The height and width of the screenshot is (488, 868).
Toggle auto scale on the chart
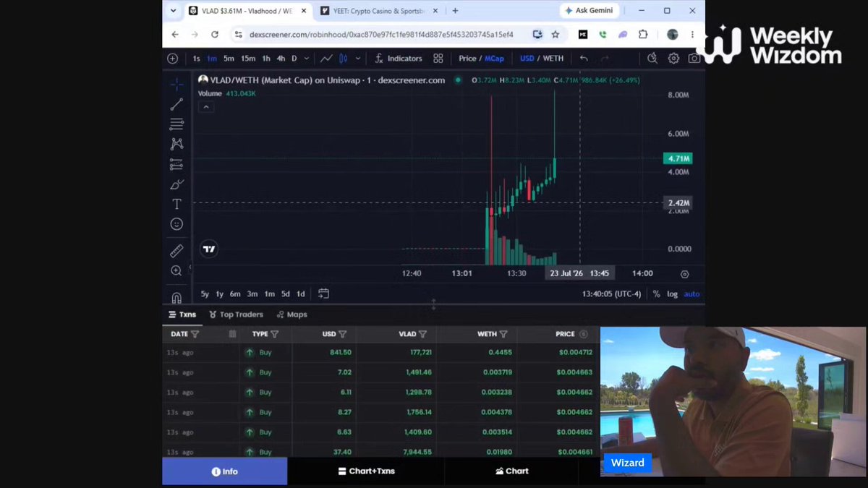click(x=692, y=294)
